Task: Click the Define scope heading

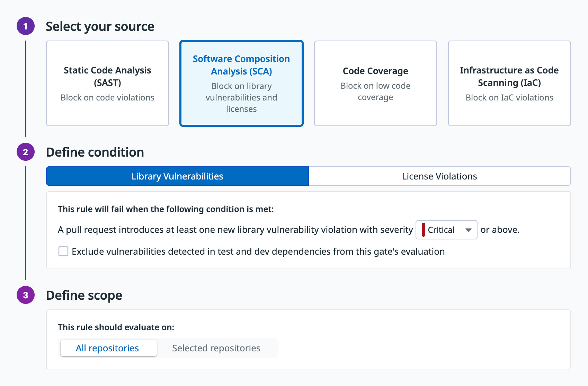Action: [x=84, y=296]
